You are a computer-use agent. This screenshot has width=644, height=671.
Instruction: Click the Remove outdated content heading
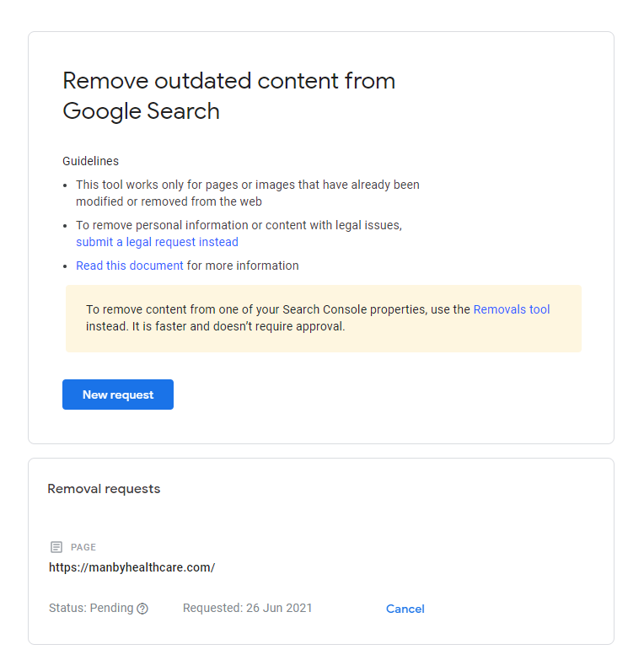point(228,81)
